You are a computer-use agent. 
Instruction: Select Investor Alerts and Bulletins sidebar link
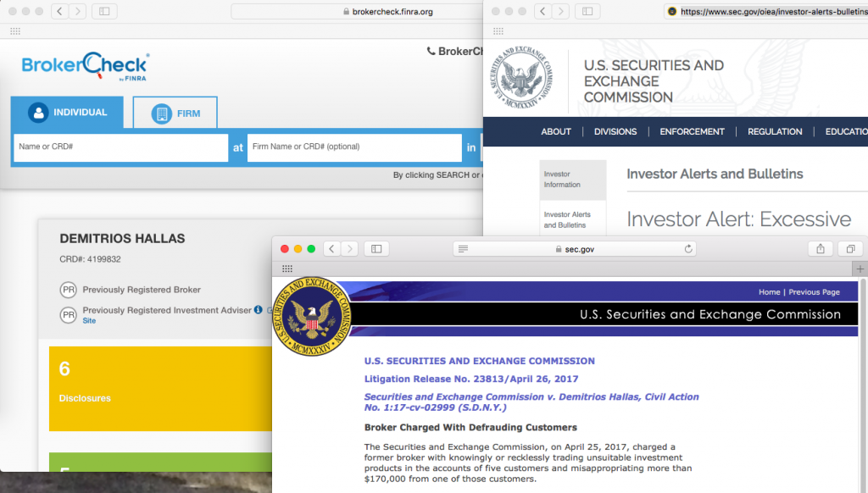573,219
